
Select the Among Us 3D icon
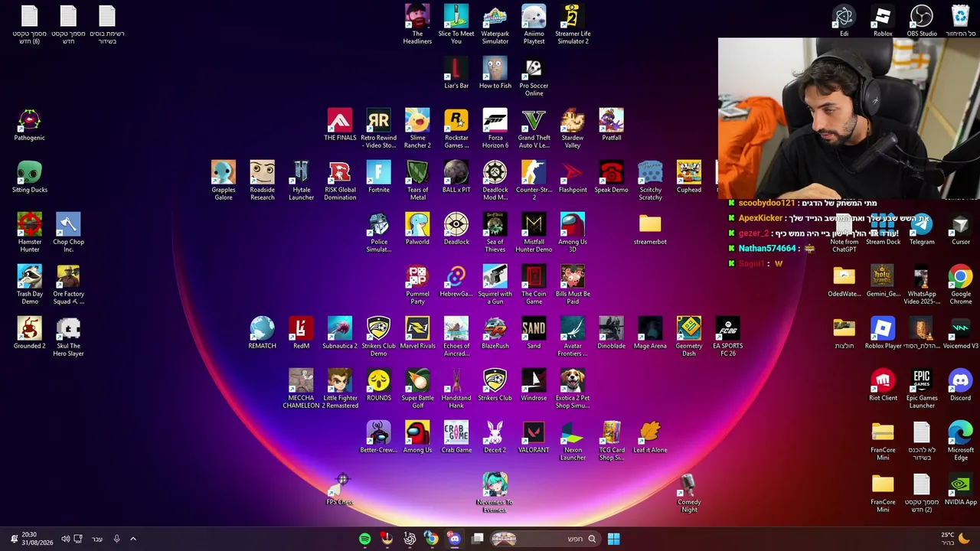click(573, 233)
